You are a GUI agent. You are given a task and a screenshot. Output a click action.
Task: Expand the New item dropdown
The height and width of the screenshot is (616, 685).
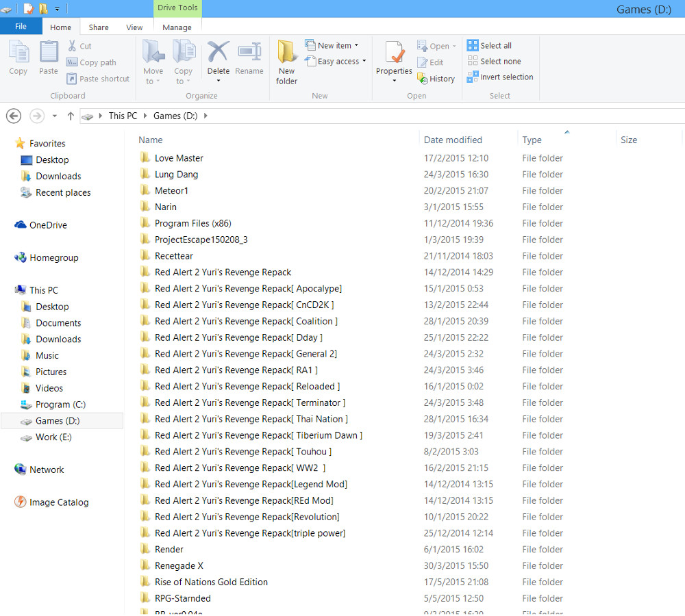356,45
